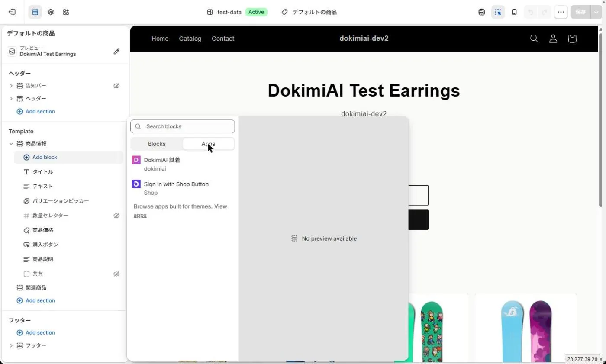Click Add section under フッター group
The width and height of the screenshot is (606, 364).
pos(35,332)
